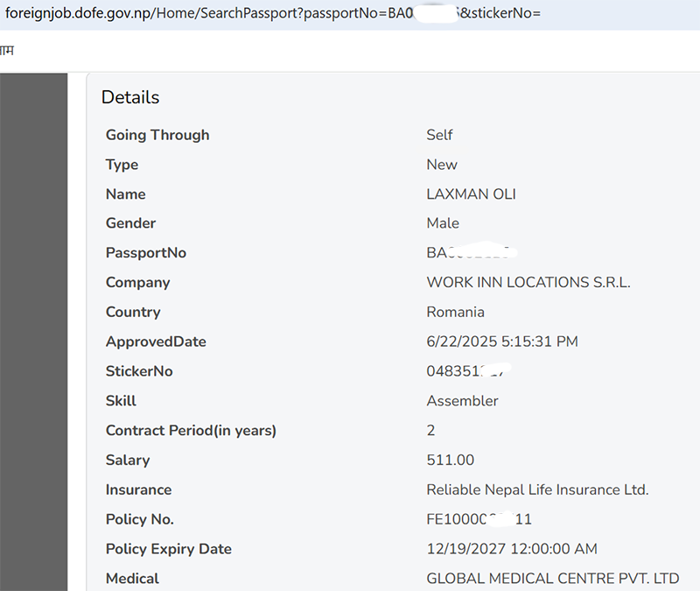Image resolution: width=700 pixels, height=591 pixels.
Task: Select the name LAXMAN OLI
Action: point(471,193)
